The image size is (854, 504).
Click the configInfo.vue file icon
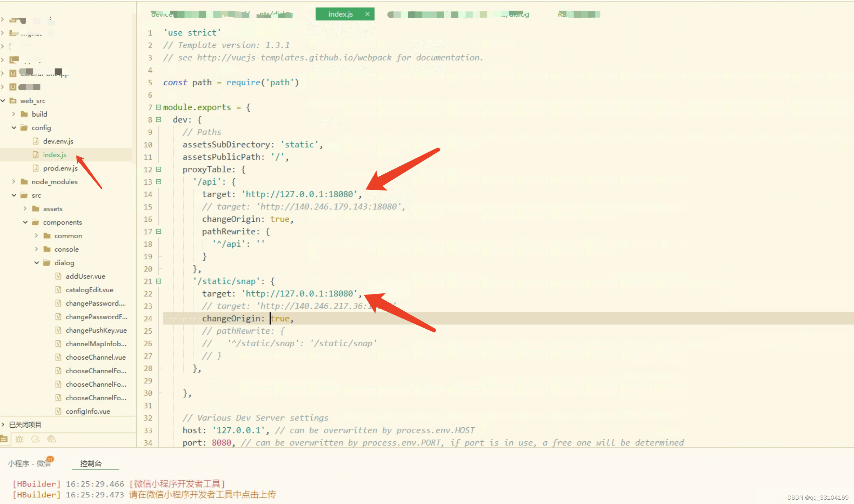58,411
